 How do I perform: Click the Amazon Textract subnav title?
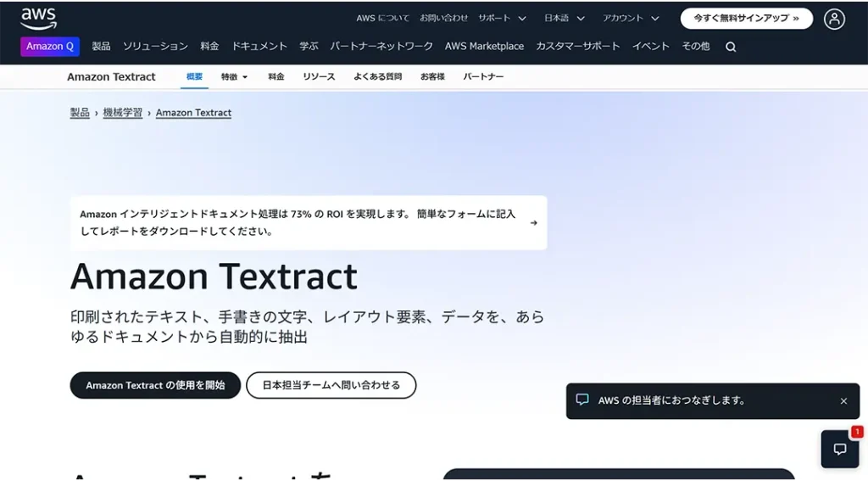pyautogui.click(x=111, y=77)
